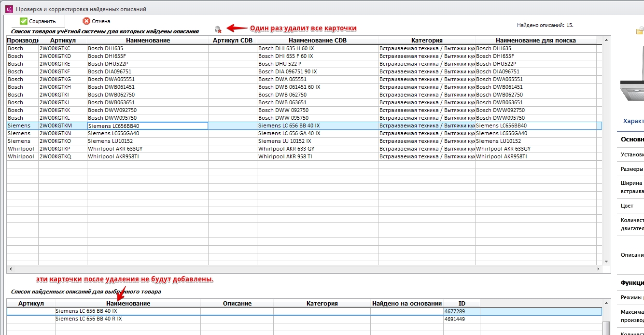Select description Siemens LC 656 BB 40 R IX

click(304, 319)
